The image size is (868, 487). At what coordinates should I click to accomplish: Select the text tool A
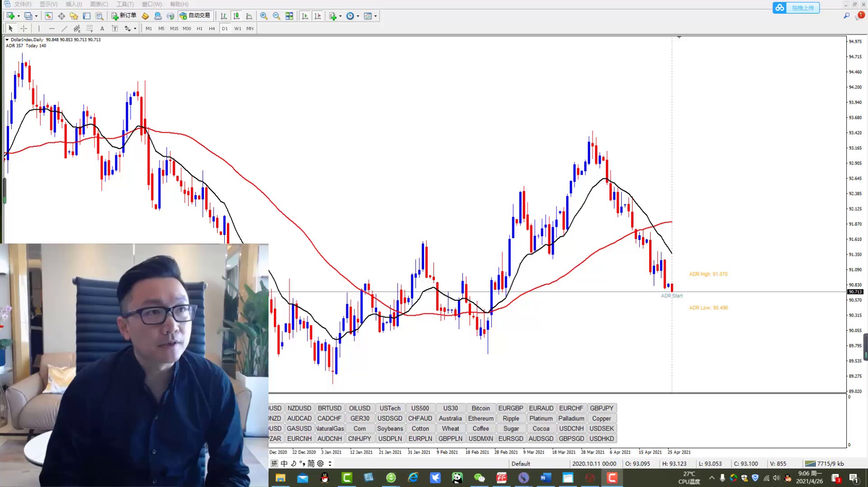pyautogui.click(x=102, y=28)
